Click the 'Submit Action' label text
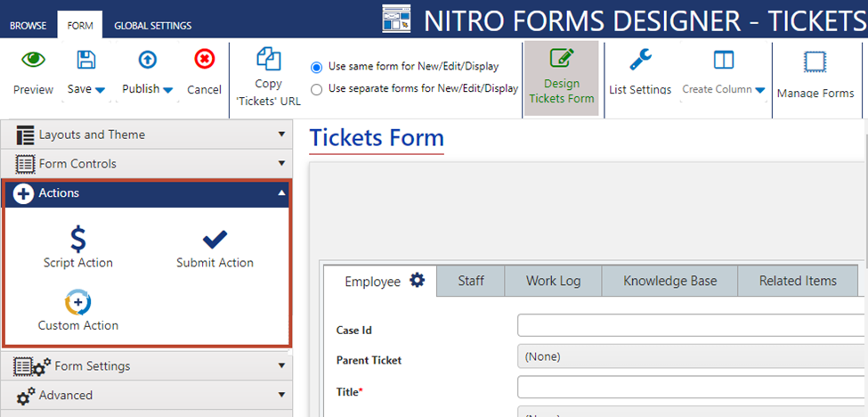 (x=215, y=263)
